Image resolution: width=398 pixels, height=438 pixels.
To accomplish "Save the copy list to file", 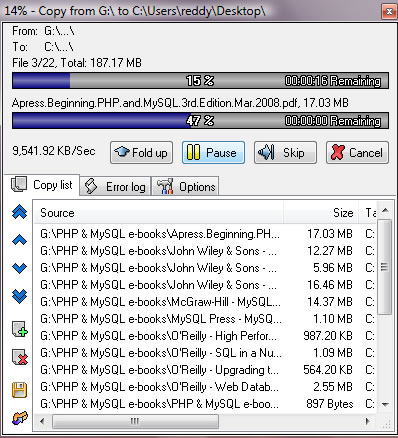I will pos(20,390).
